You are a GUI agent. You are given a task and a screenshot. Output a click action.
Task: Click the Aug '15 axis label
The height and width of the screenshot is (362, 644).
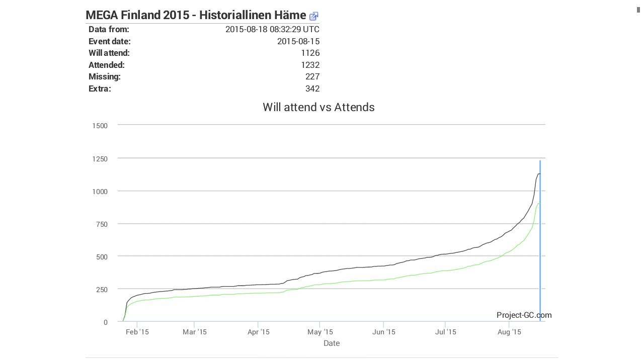coord(510,332)
